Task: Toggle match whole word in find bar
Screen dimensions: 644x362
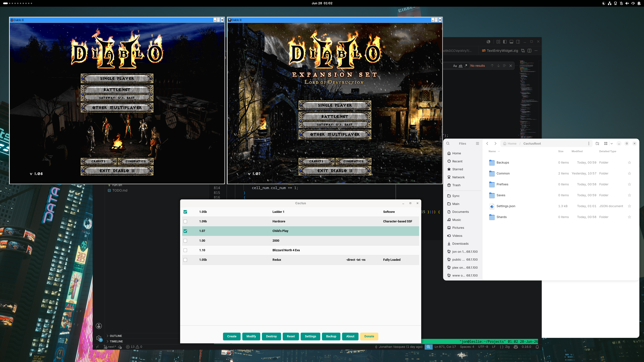Action: coord(461,66)
